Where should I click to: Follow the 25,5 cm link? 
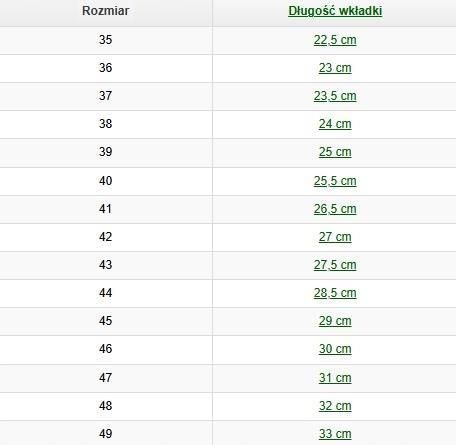coord(335,181)
